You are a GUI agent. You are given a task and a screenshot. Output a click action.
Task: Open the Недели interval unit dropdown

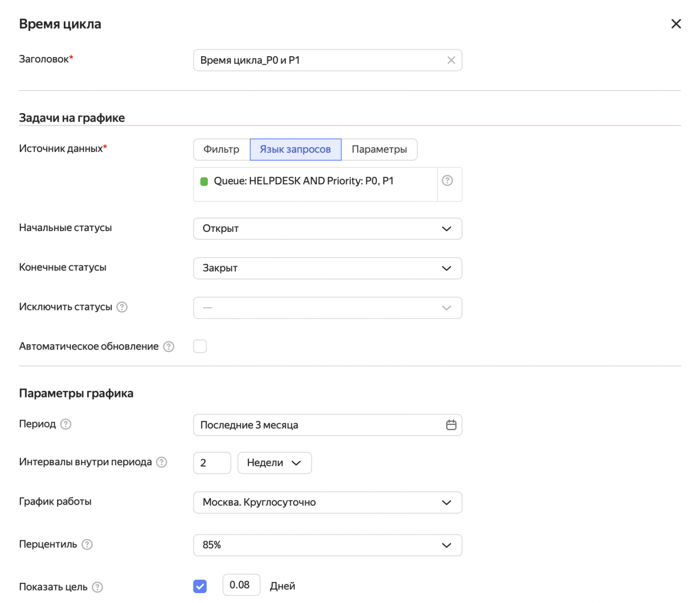click(x=274, y=463)
